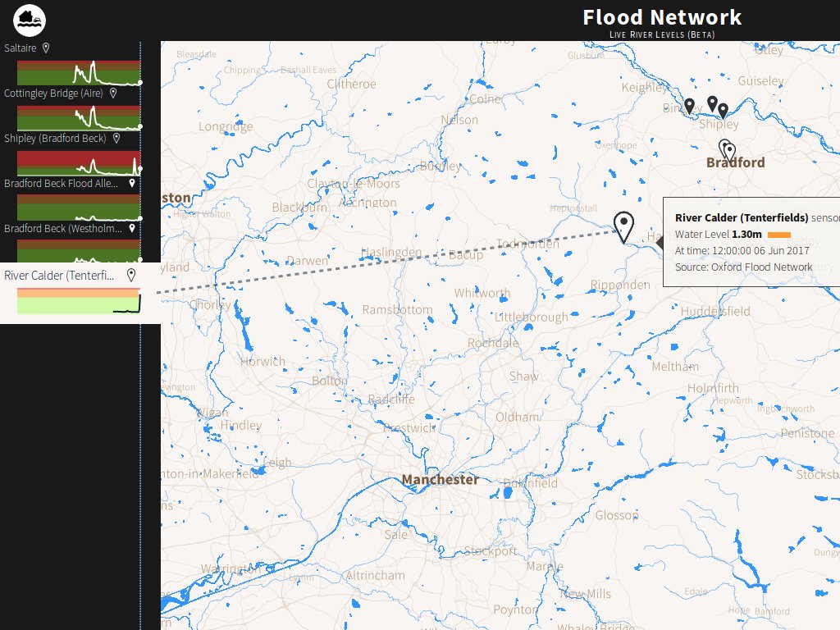840x630 pixels.
Task: Select the map marker near Bingley
Action: (689, 106)
